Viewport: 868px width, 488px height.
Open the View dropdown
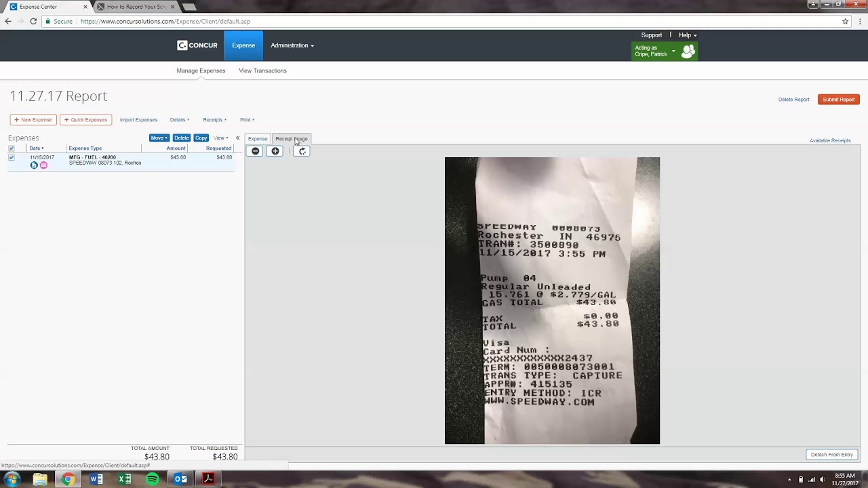coord(221,138)
